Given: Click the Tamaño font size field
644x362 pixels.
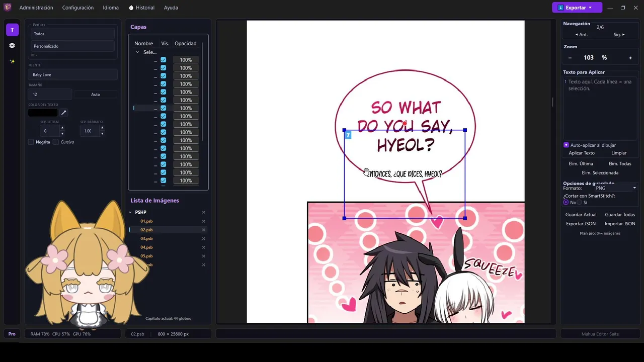Looking at the screenshot, I should click(x=50, y=95).
